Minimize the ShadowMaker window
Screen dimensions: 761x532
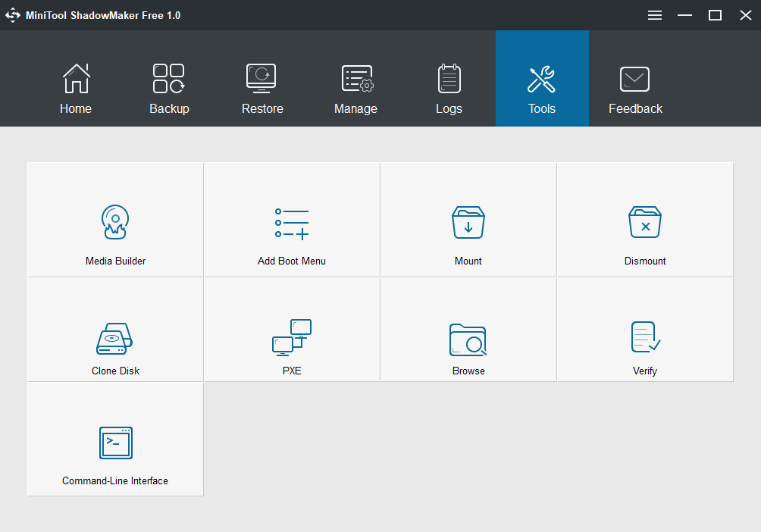coord(684,15)
